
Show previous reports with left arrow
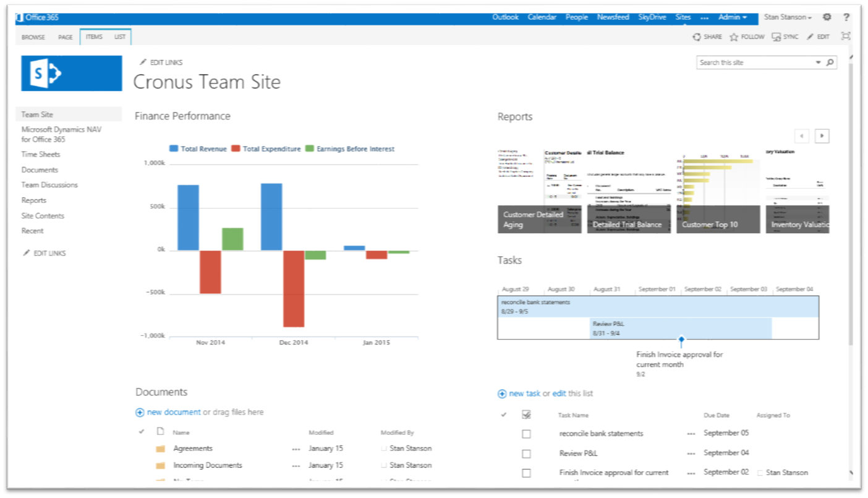802,136
